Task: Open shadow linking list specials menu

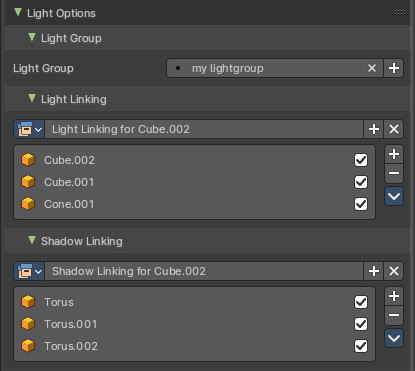Action: [394, 338]
